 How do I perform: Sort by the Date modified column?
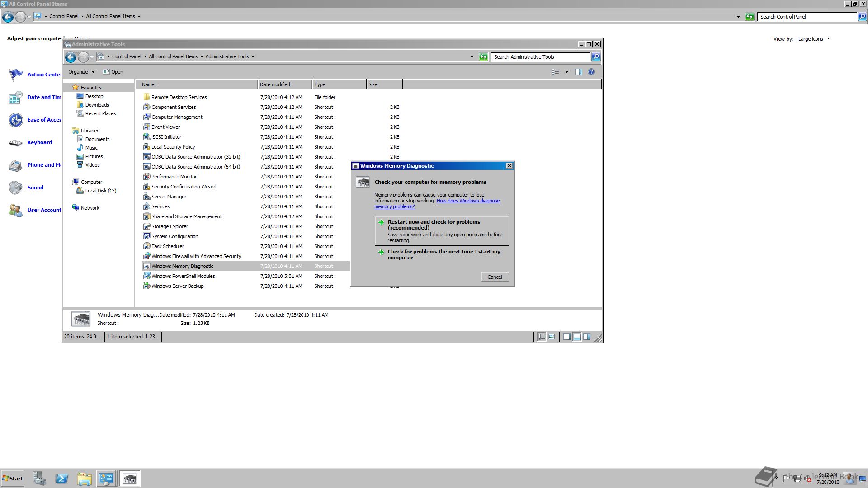pos(285,84)
